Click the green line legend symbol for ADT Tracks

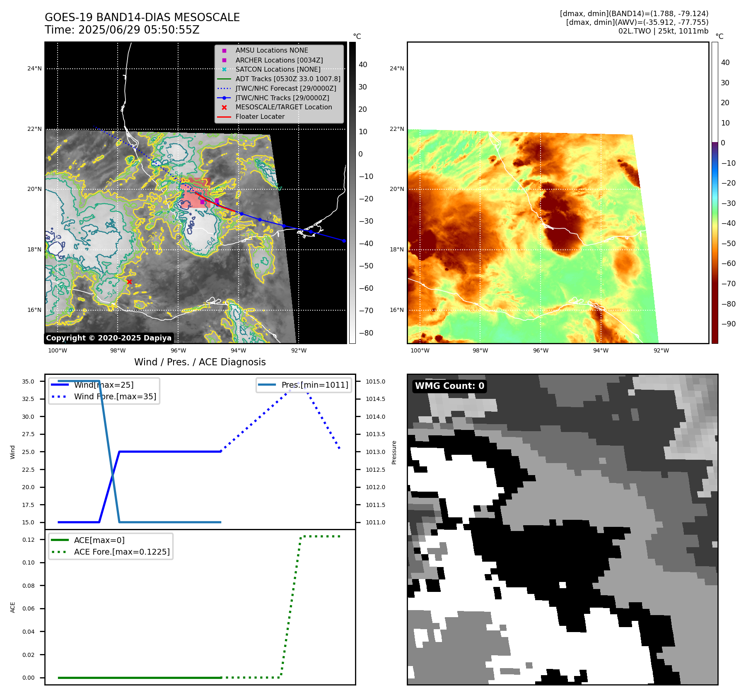pyautogui.click(x=224, y=79)
